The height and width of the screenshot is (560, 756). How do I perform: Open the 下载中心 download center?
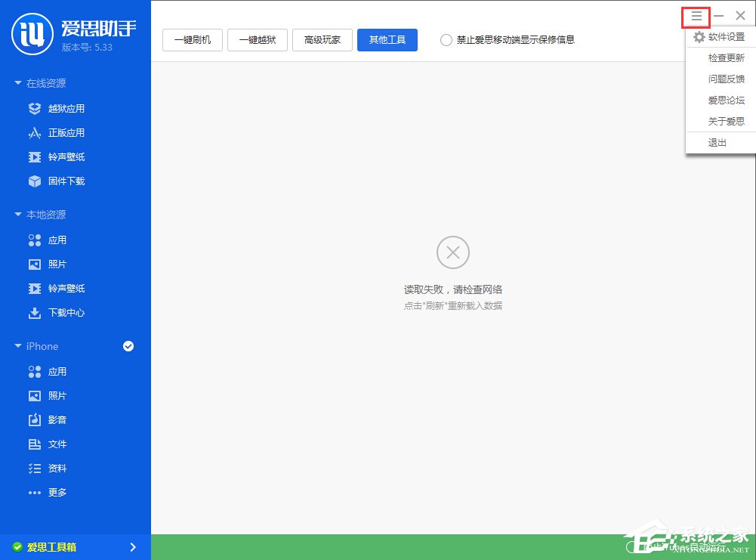click(66, 313)
